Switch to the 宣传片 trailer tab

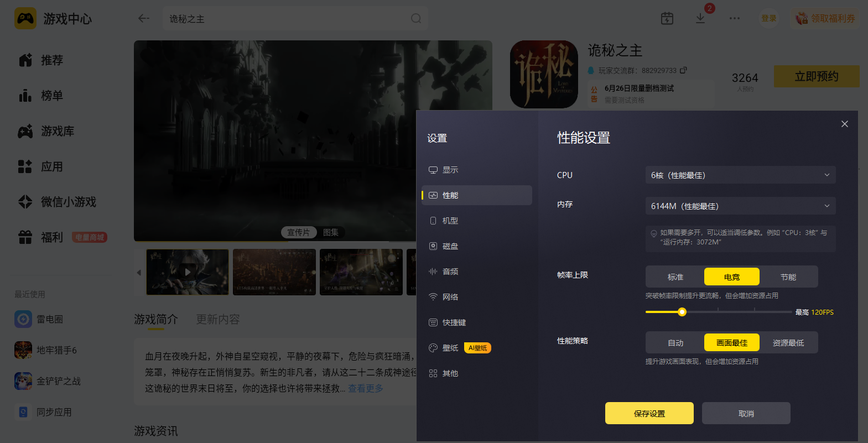click(x=299, y=232)
